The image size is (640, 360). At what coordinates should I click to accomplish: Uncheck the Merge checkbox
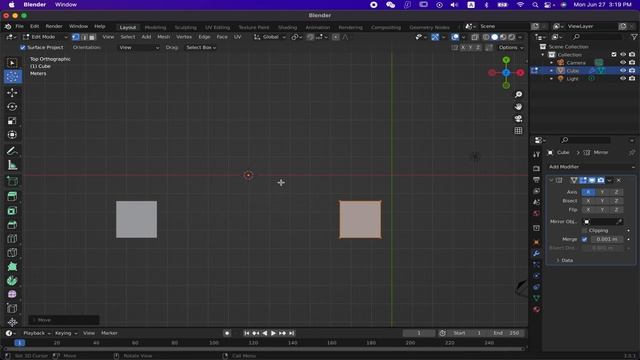click(x=584, y=240)
